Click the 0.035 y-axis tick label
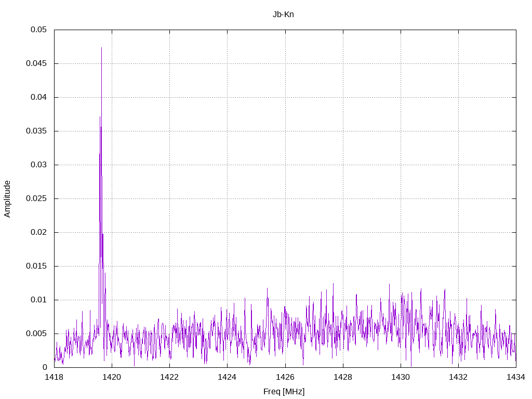Image resolution: width=532 pixels, height=399 pixels. (37, 131)
